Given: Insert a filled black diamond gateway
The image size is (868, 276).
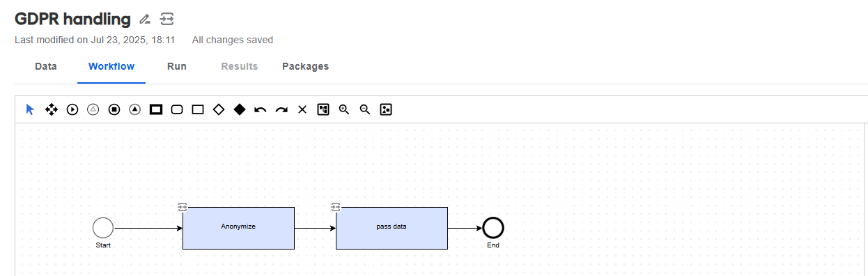Looking at the screenshot, I should click(x=240, y=109).
